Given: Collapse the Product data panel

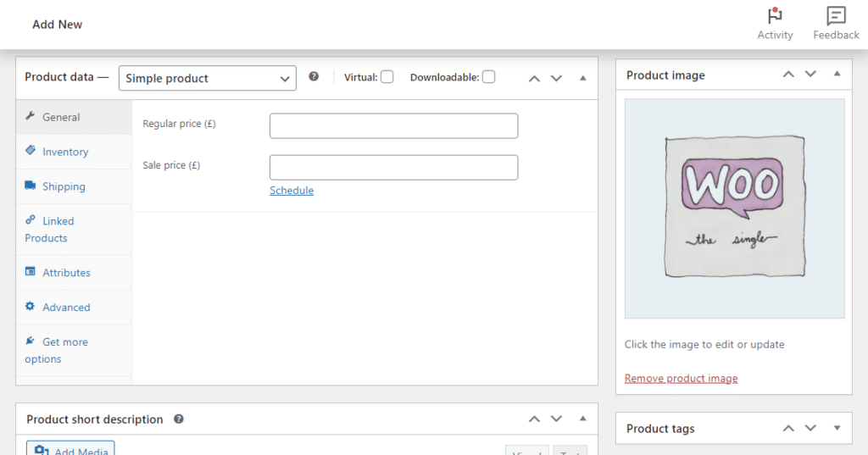Looking at the screenshot, I should click(x=582, y=78).
